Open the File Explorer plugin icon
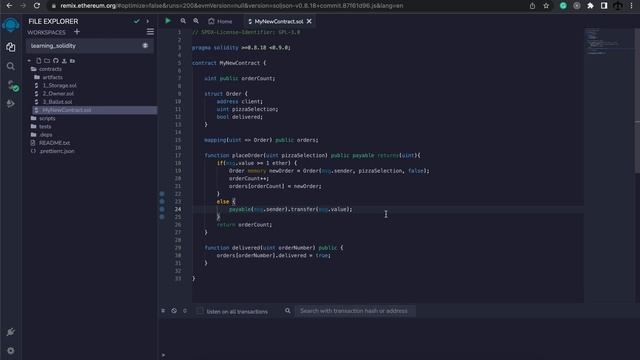Screen dimensions: 640x360 click(x=11, y=47)
